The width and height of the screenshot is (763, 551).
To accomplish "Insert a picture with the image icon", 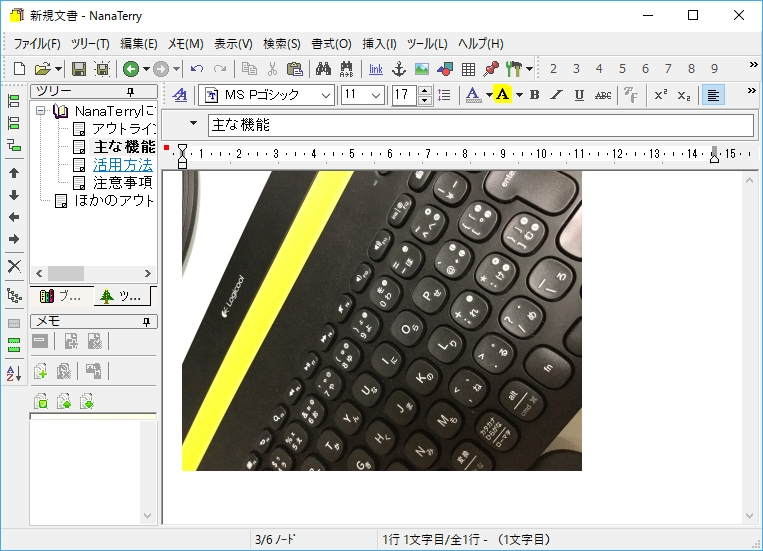I will [x=422, y=69].
